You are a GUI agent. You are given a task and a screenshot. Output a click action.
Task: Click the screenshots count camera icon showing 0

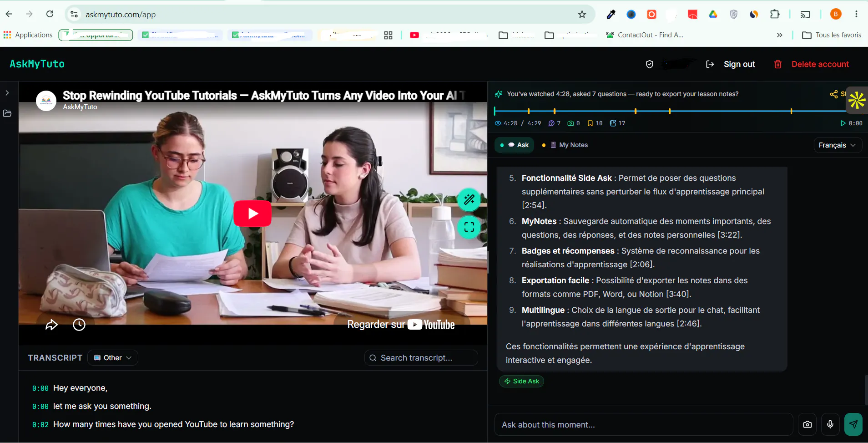point(570,123)
